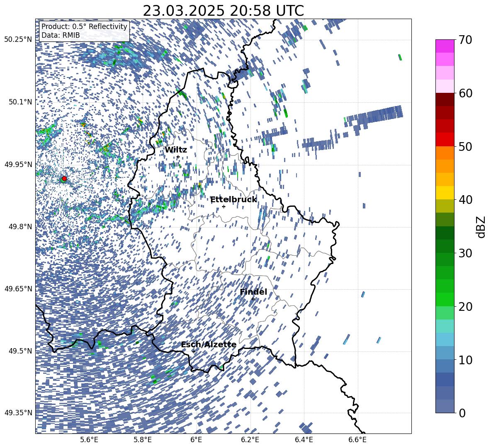Click the 5.8°E longitude label
Screen dimensions: 491x448
tap(143, 440)
